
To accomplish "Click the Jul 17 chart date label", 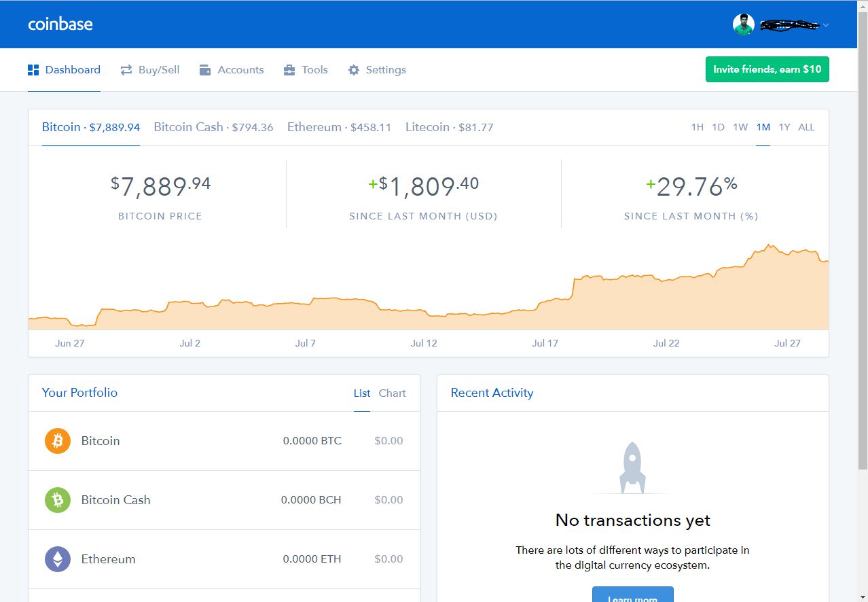I will click(x=545, y=343).
